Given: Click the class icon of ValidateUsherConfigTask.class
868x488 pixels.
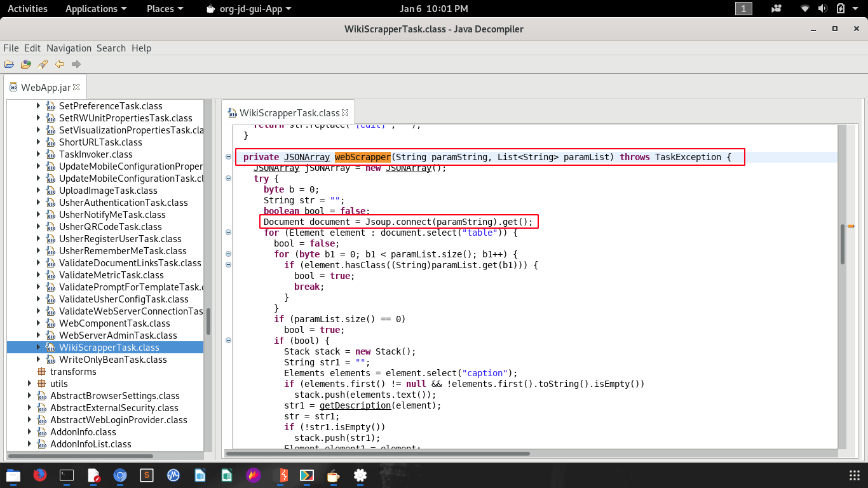Looking at the screenshot, I should (51, 299).
